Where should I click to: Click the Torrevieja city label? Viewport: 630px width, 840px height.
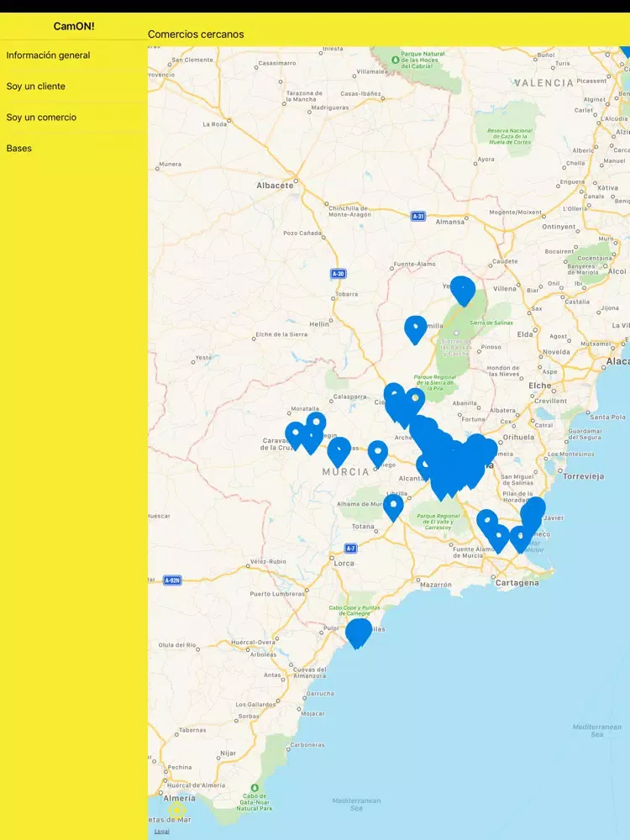pos(584,476)
